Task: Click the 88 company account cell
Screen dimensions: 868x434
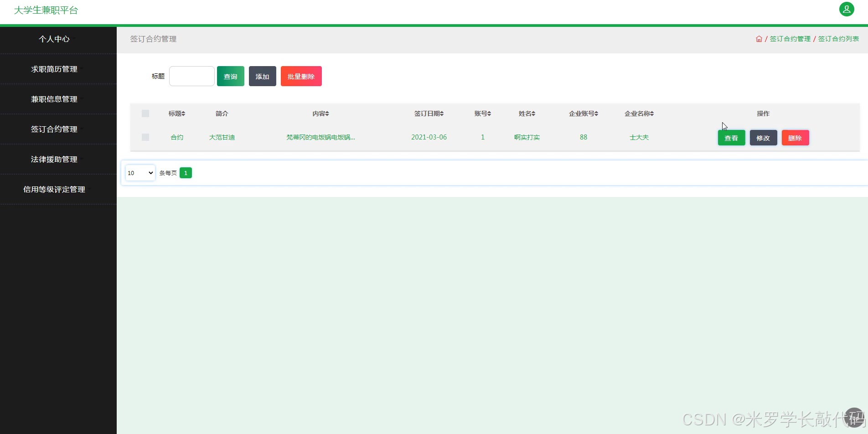Action: (x=584, y=137)
